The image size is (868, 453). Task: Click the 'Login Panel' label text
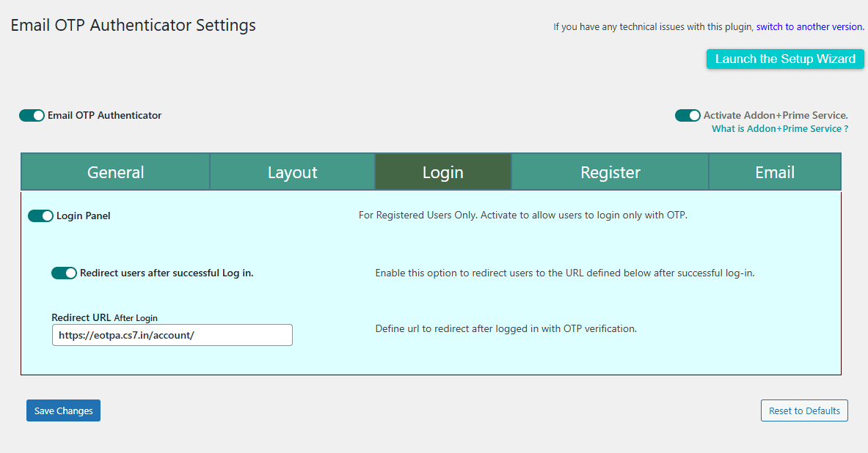coord(84,216)
